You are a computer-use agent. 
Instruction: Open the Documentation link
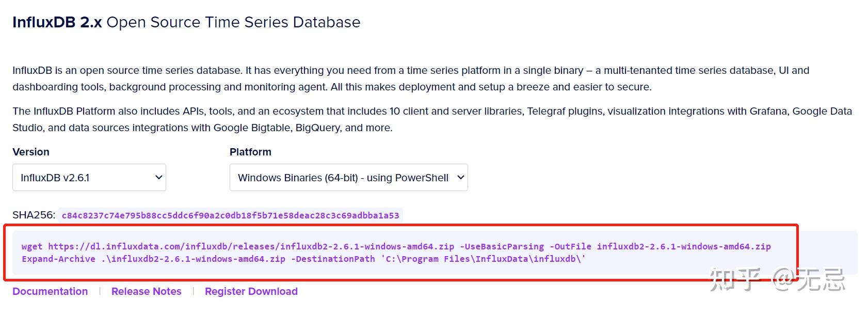coord(50,291)
